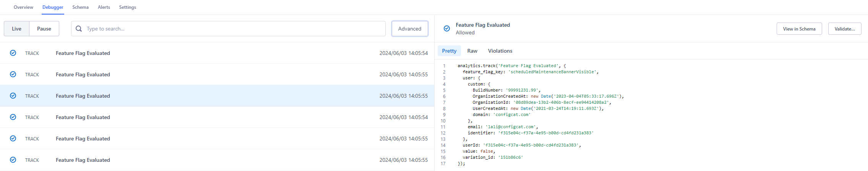Click the domain 'configcat.com' line
868x171 pixels.
point(501,115)
